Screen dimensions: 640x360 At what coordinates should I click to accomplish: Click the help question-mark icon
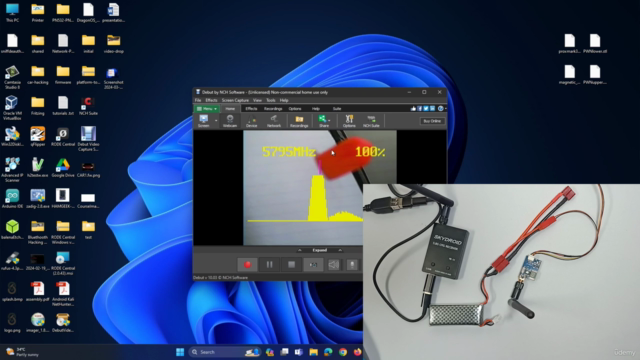pos(440,109)
